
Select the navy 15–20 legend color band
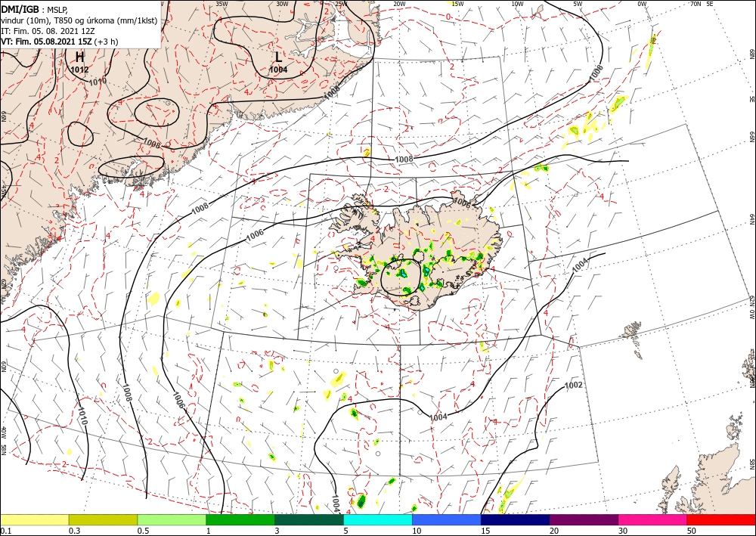tap(516, 519)
